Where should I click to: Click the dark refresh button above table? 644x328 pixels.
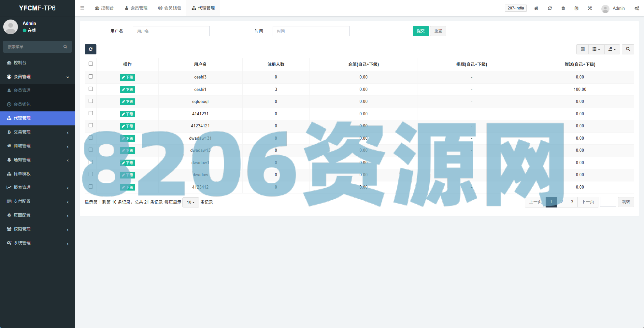pyautogui.click(x=91, y=49)
